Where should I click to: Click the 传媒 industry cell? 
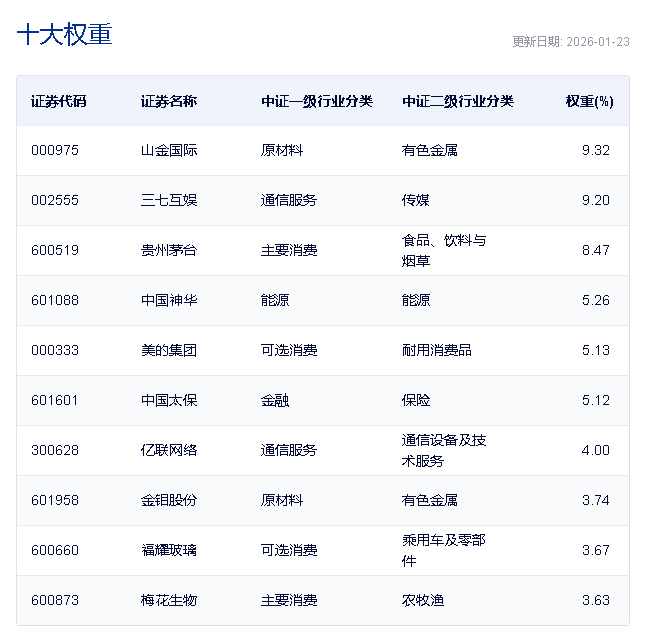[416, 200]
